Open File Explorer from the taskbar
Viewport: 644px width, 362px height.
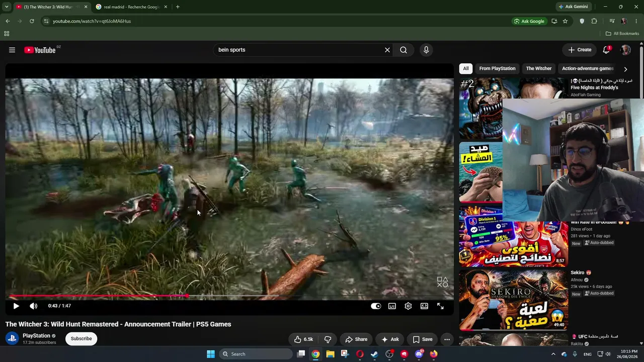coord(330,354)
